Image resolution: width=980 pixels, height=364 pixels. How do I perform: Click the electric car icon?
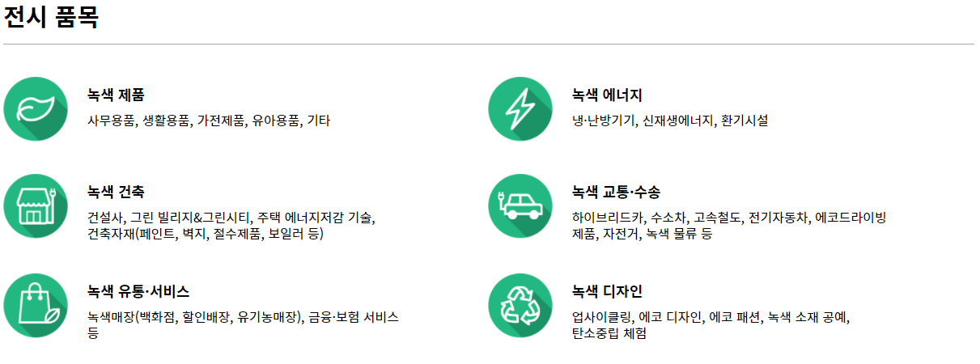tap(520, 206)
